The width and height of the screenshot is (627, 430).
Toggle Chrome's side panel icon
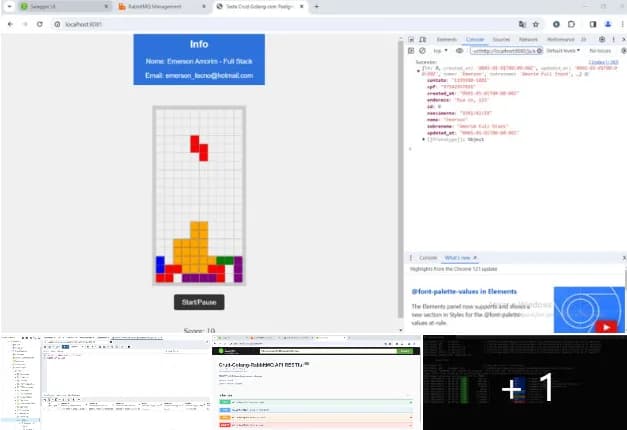click(x=593, y=24)
